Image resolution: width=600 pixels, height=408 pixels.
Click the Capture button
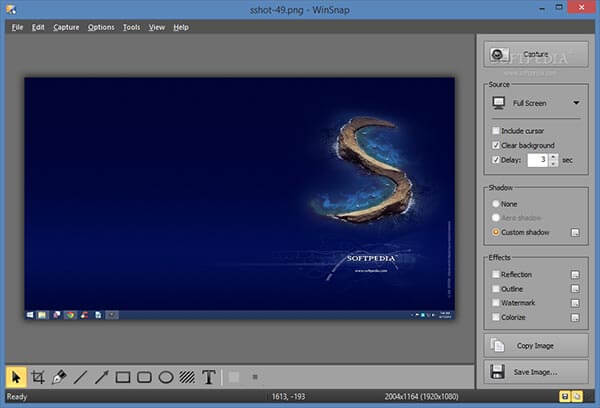coord(536,55)
